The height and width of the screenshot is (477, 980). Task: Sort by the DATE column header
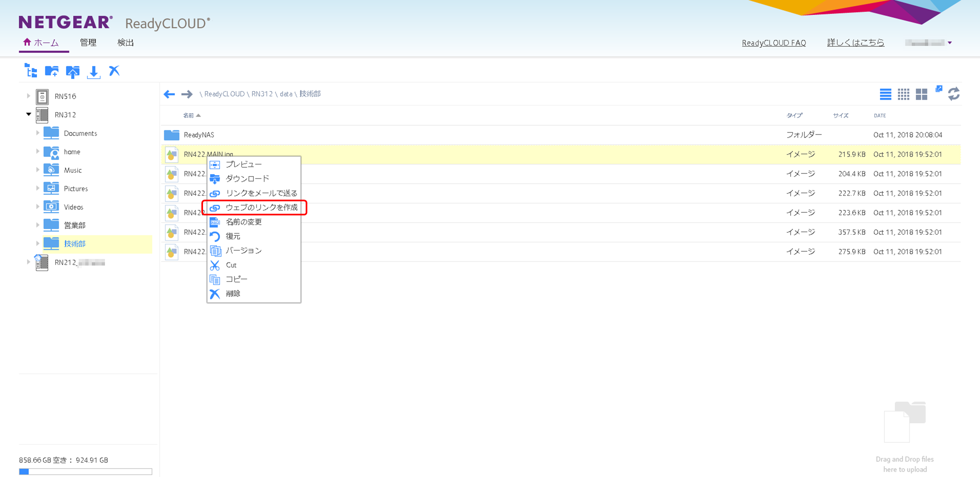[879, 115]
